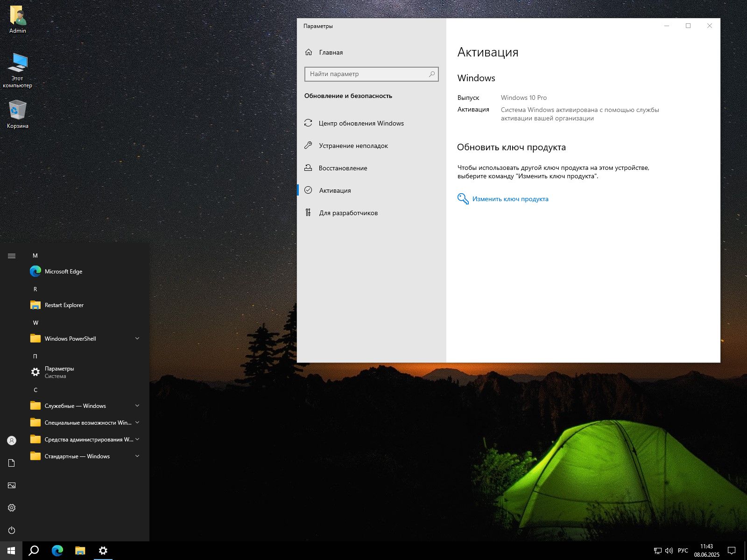Click the checkmark icon beside Активация
747x560 pixels.
coord(308,190)
